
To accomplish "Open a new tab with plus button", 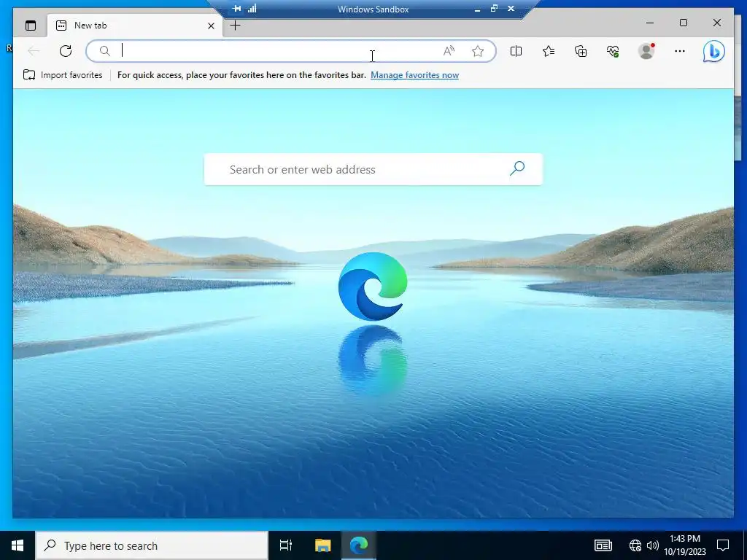I will [236, 26].
